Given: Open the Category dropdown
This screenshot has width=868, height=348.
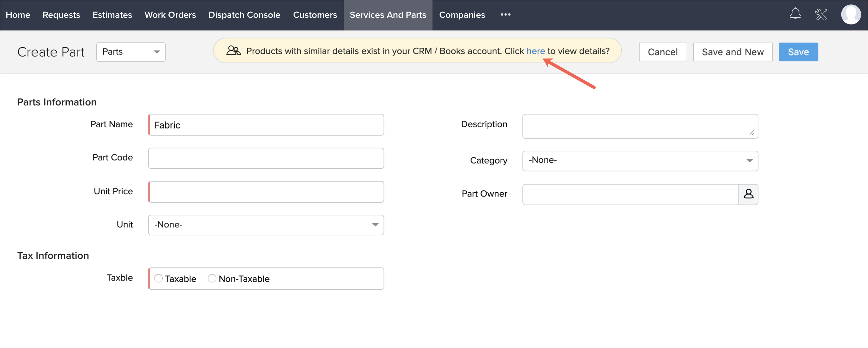Looking at the screenshot, I should [640, 161].
